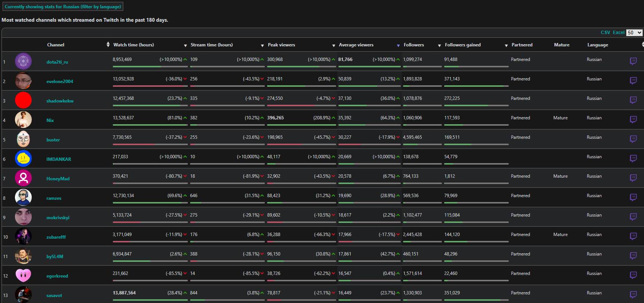This screenshot has height=303, width=644.
Task: Sort by Partnered column header
Action: [522, 45]
